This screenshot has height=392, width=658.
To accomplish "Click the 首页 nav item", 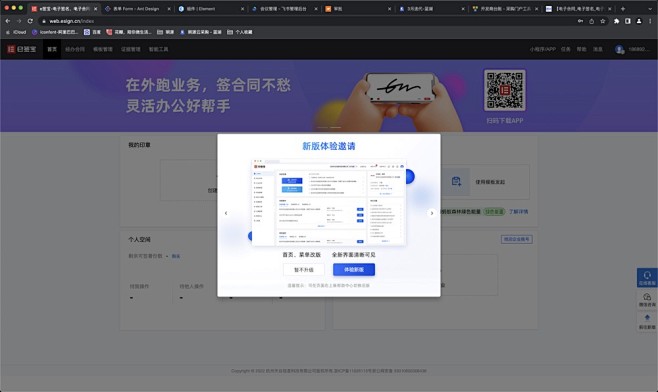I will tap(52, 49).
